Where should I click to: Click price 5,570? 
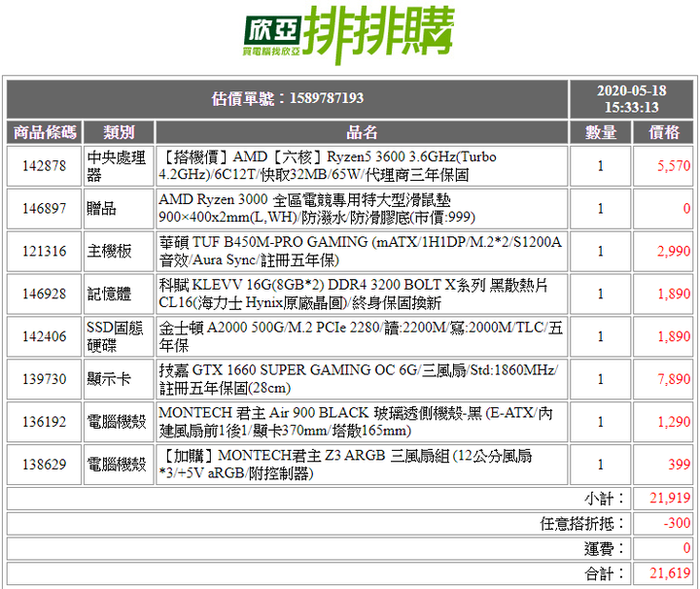point(674,166)
